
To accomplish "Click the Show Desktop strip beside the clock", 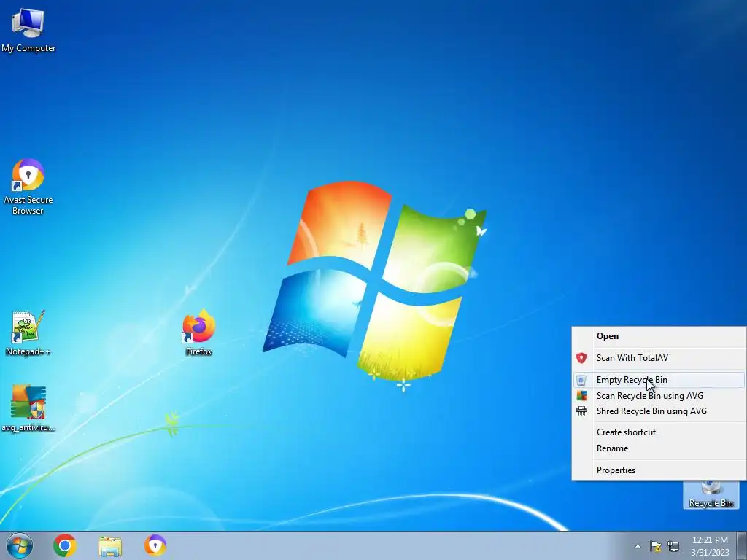I will (x=742, y=545).
